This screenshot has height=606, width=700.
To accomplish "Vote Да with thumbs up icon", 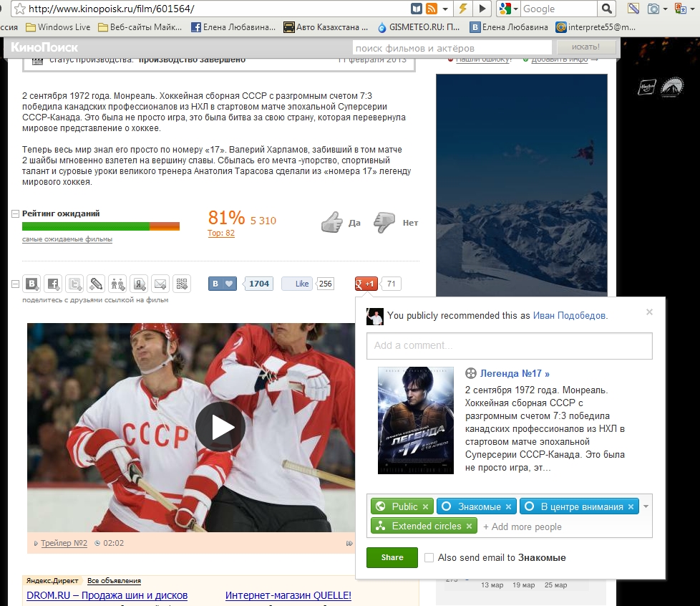I will [331, 222].
